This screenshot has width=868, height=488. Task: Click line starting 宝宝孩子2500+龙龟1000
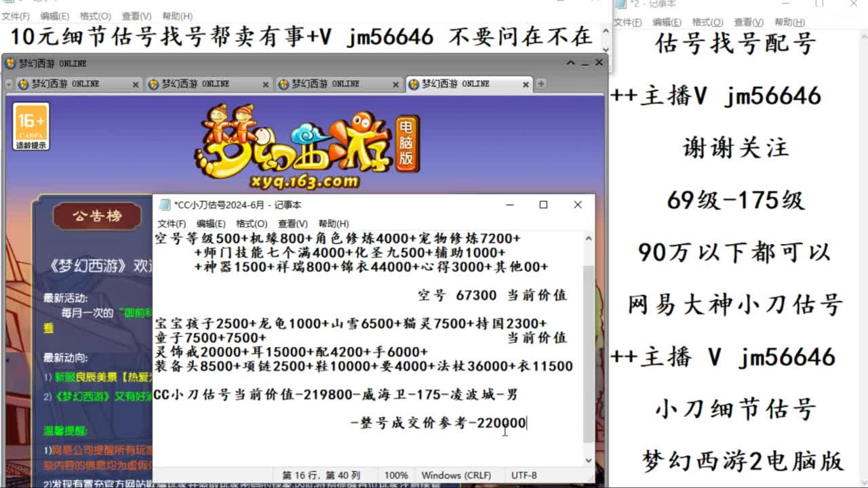click(x=351, y=324)
